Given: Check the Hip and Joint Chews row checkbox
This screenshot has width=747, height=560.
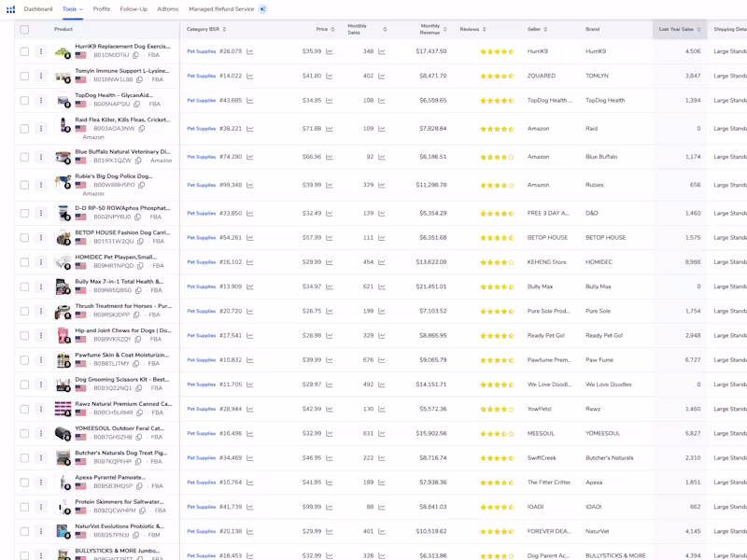Looking at the screenshot, I should [x=24, y=336].
